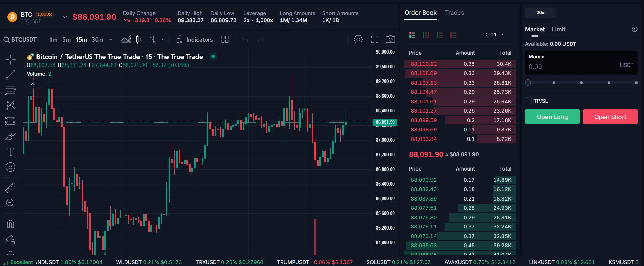Open the forecasting and measurement tool

[11, 121]
